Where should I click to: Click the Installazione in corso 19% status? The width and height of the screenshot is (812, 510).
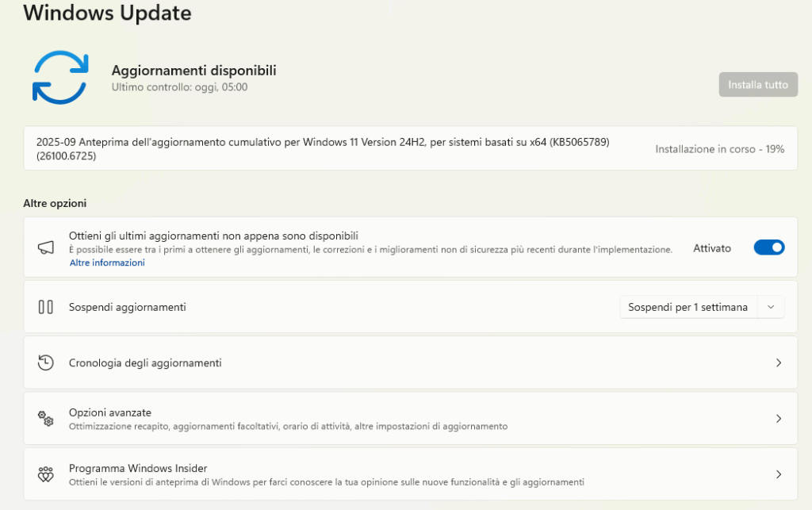point(719,149)
